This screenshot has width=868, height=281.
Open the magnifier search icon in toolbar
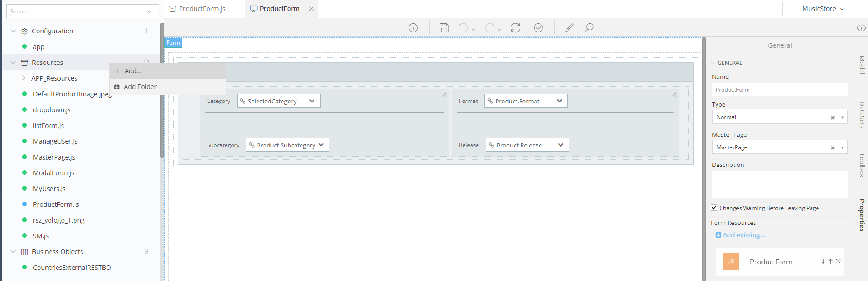589,28
